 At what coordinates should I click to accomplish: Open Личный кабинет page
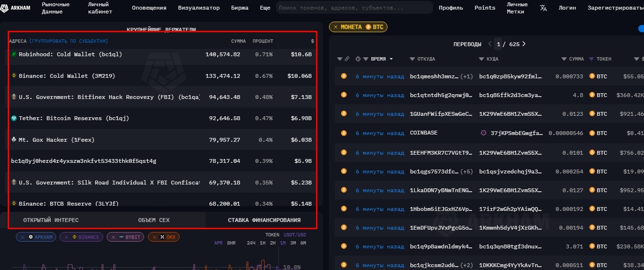[100, 8]
